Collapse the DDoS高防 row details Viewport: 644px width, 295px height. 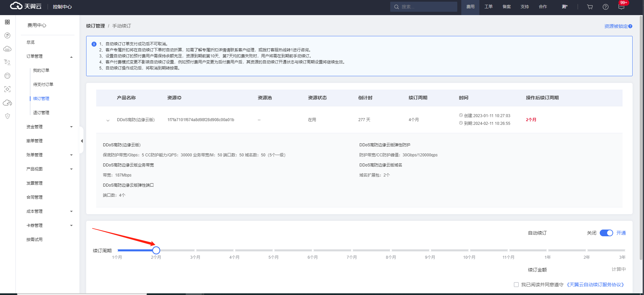[x=108, y=120]
